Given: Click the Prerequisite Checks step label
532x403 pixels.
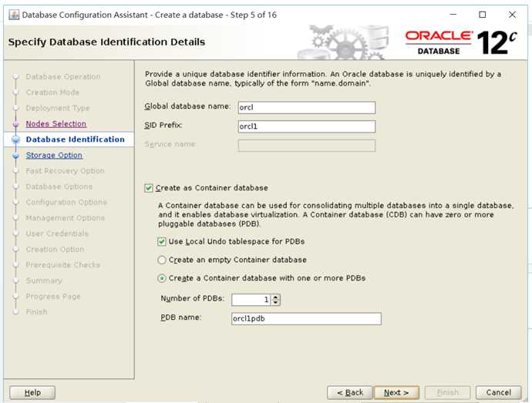Looking at the screenshot, I should (x=63, y=265).
